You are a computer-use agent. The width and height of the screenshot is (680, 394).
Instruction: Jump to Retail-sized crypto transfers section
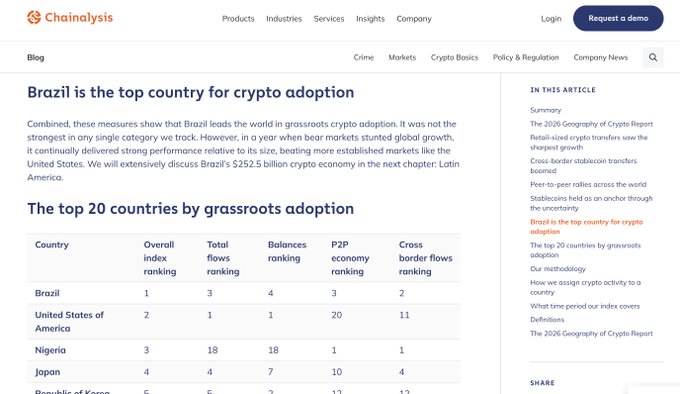coord(588,142)
